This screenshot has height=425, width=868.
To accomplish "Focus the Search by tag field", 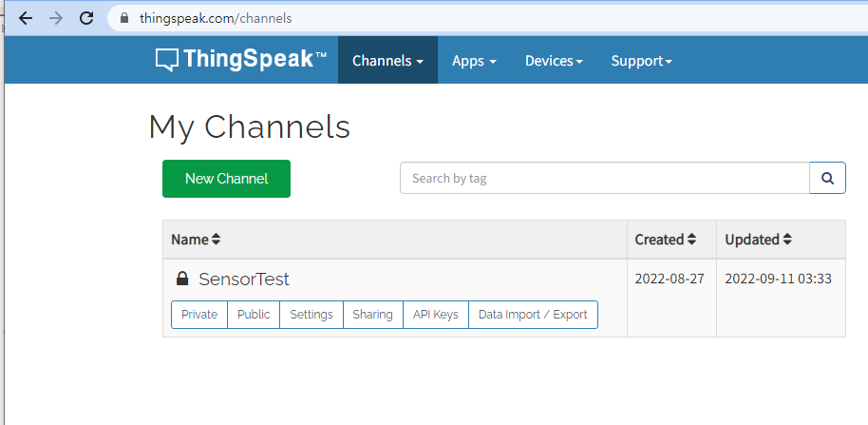I will pos(605,178).
